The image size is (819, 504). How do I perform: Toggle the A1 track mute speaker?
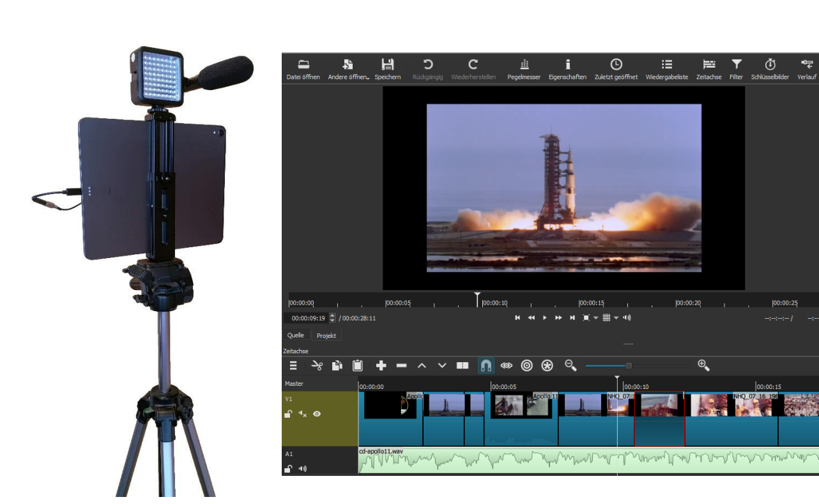(x=302, y=469)
